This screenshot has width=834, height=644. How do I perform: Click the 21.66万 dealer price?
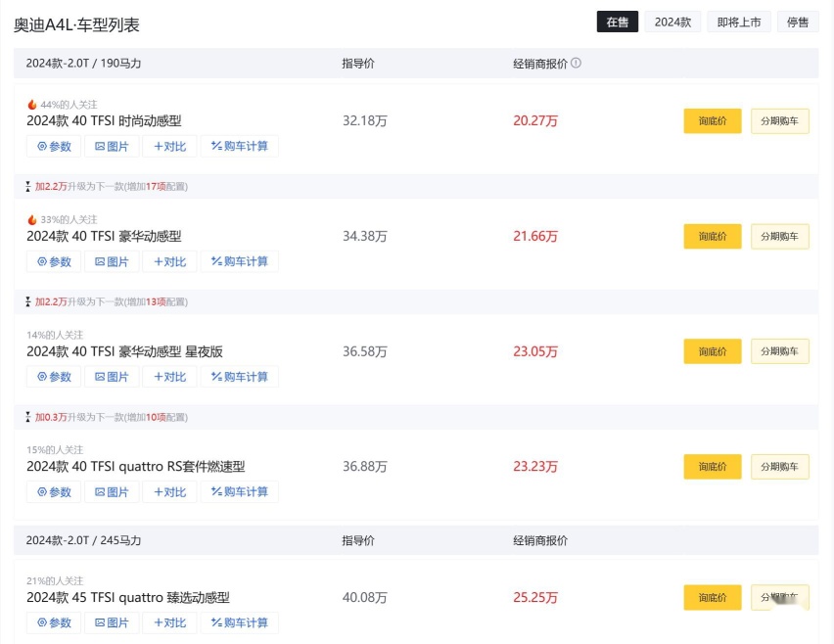click(x=535, y=236)
